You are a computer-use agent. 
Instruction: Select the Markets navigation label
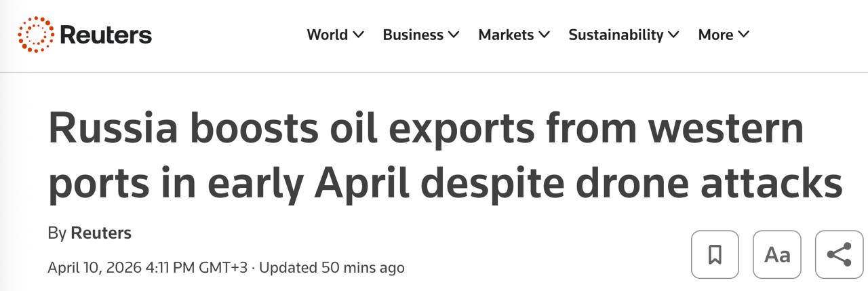pos(506,35)
